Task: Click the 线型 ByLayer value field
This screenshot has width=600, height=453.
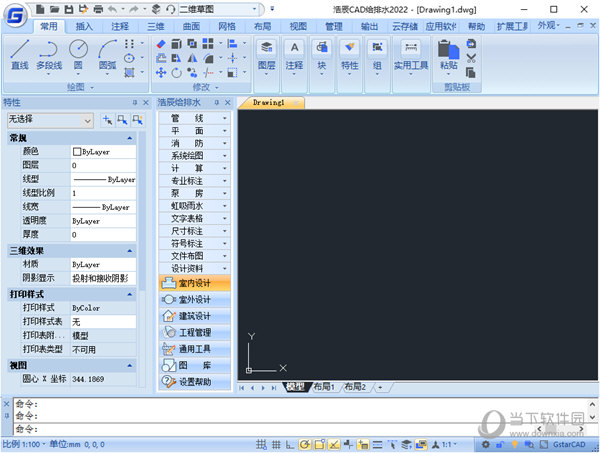Action: tap(103, 179)
